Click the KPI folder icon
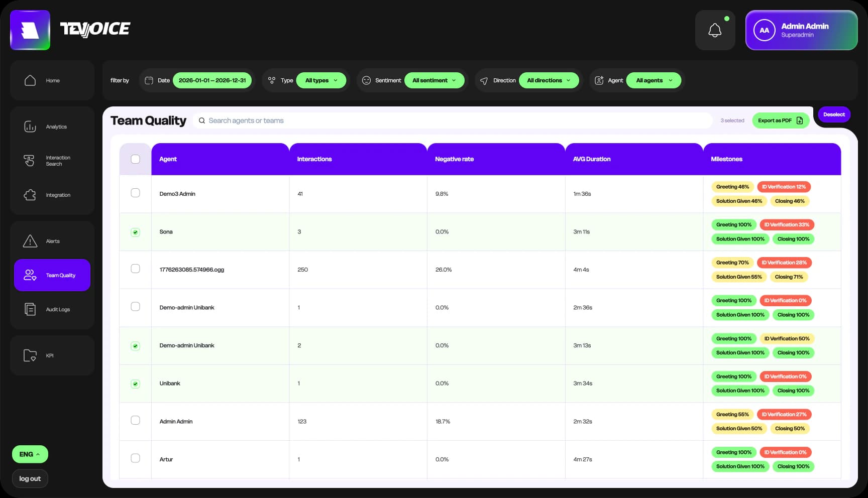The image size is (868, 498). pyautogui.click(x=30, y=355)
